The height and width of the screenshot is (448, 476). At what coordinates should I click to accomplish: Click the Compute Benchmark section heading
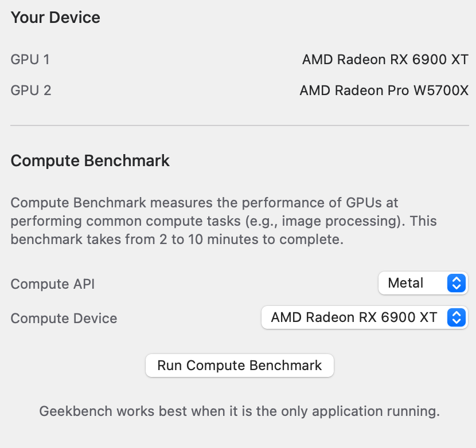coord(90,160)
